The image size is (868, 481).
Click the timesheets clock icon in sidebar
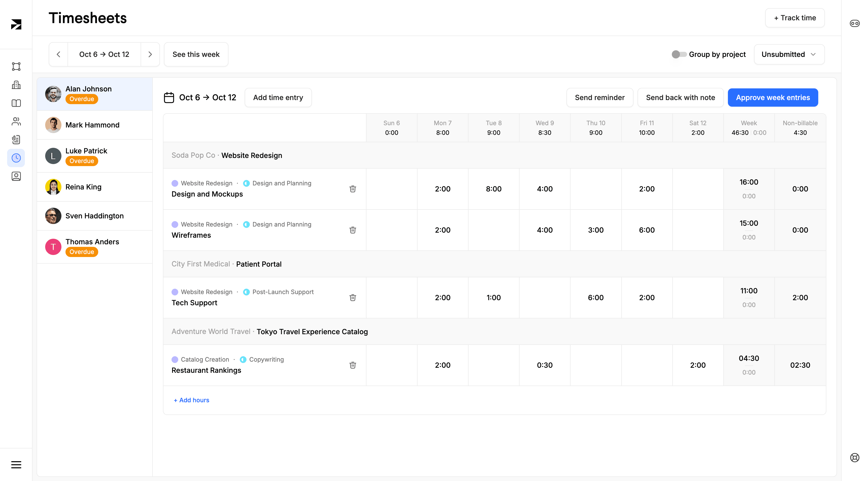pos(16,157)
